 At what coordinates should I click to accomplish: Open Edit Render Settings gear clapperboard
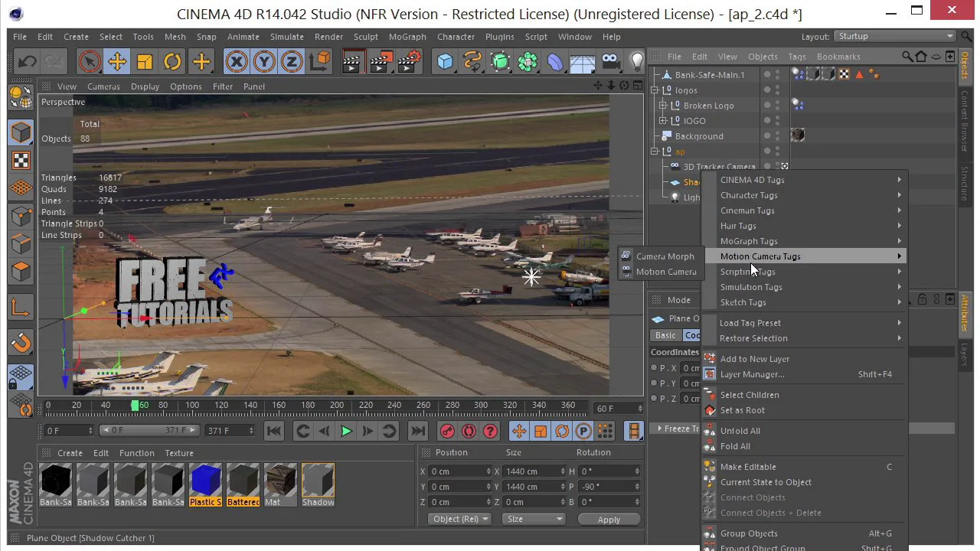[410, 61]
